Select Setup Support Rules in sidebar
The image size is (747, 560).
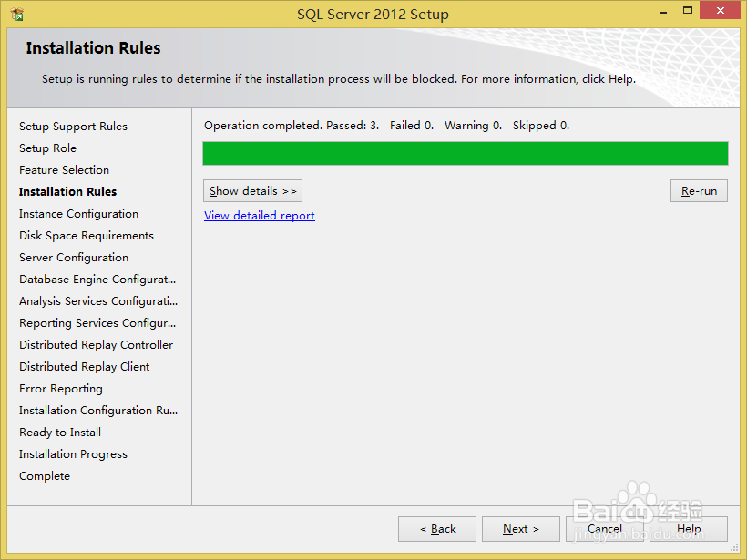[x=73, y=126]
